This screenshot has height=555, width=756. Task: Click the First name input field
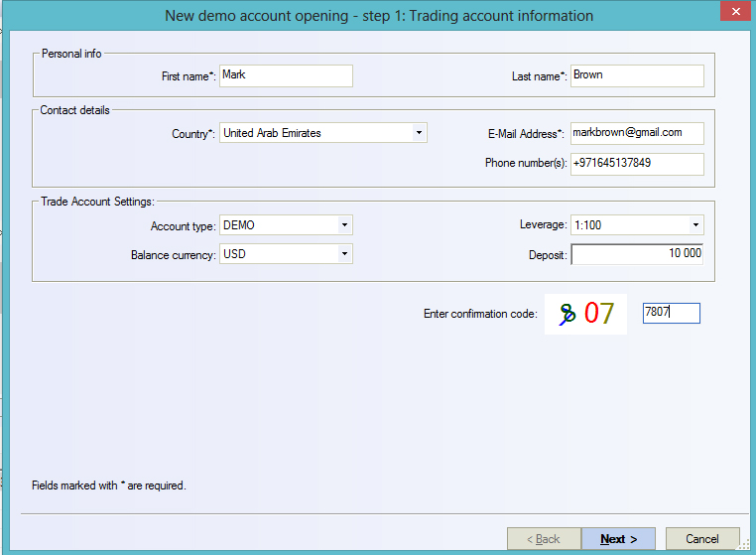[x=286, y=75]
